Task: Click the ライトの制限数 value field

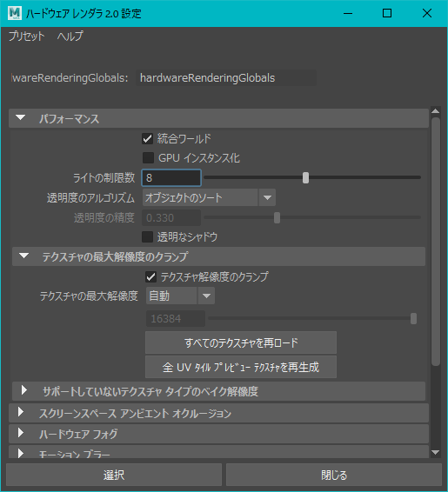Action: click(171, 177)
